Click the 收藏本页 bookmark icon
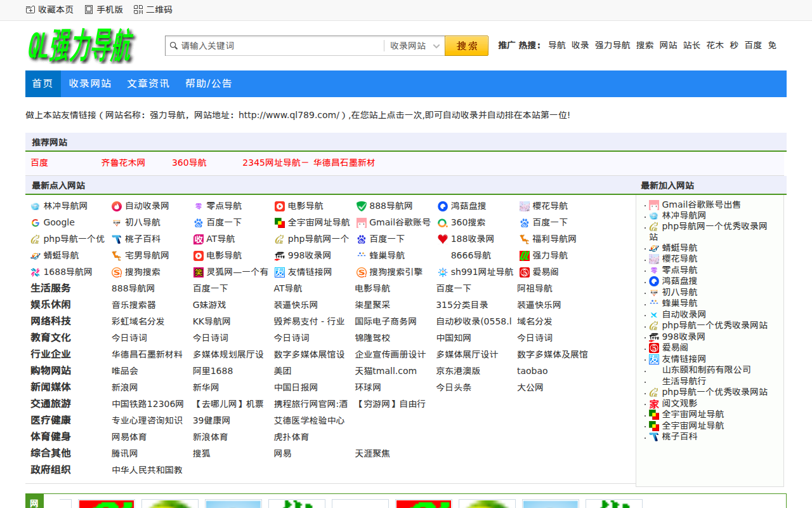Viewport: 812px width, 508px height. click(x=30, y=10)
